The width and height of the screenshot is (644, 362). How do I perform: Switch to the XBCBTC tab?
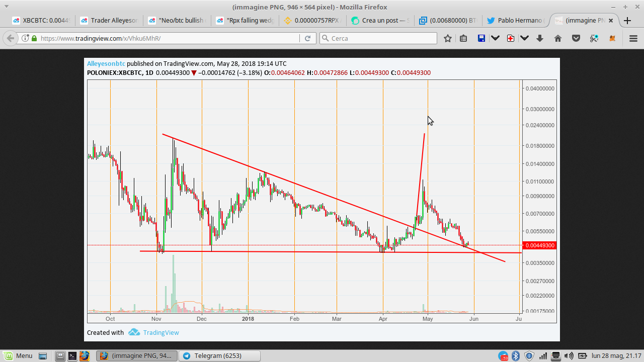[41, 21]
